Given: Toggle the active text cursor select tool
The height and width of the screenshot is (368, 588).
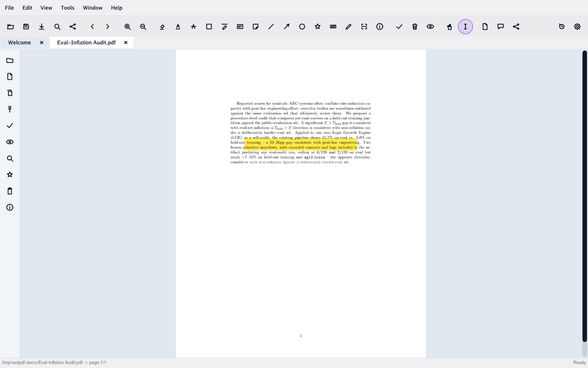Looking at the screenshot, I should (x=465, y=27).
